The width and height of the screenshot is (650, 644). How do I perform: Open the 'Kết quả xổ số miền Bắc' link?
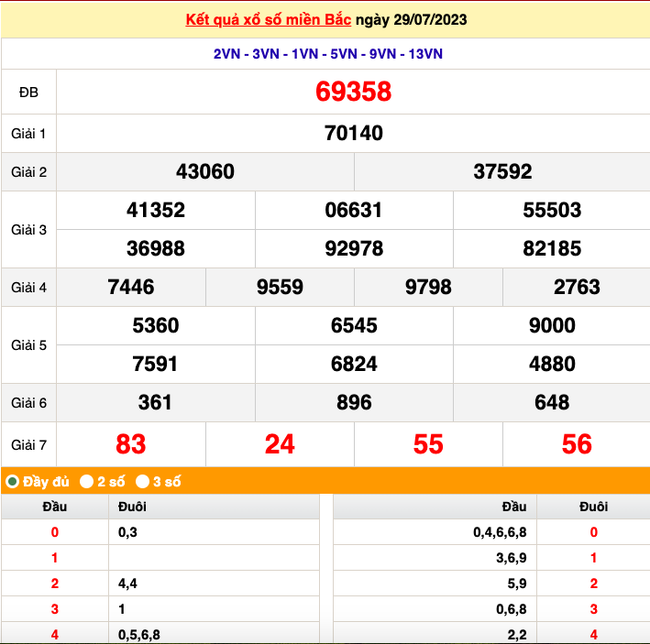point(259,19)
